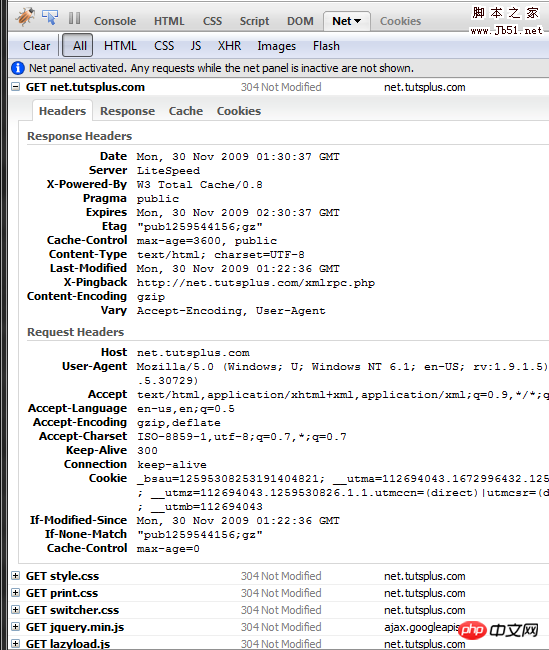This screenshot has width=549, height=650.
Task: Click the Response Headers section title
Action: 80,136
